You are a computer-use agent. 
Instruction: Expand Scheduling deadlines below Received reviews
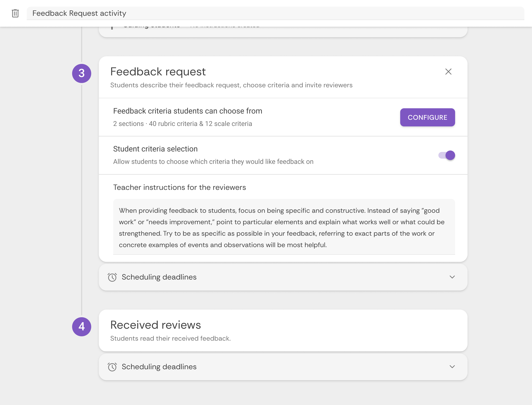tap(159, 367)
